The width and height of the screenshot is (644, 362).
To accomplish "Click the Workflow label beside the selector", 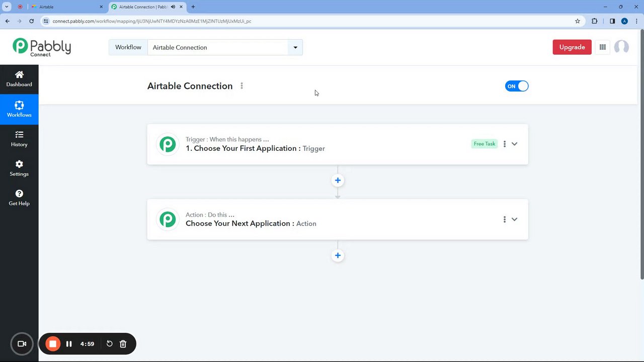I will pos(128,47).
